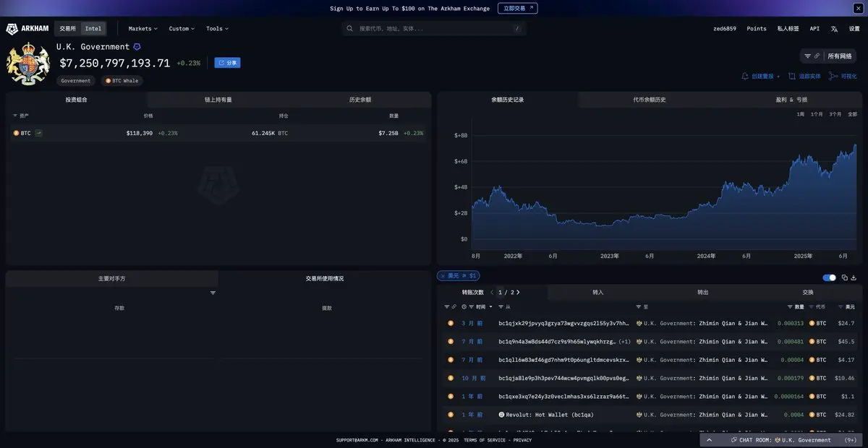This screenshot has height=448, width=868.
Task: Expand the chat room panel chevron
Action: [x=710, y=439]
